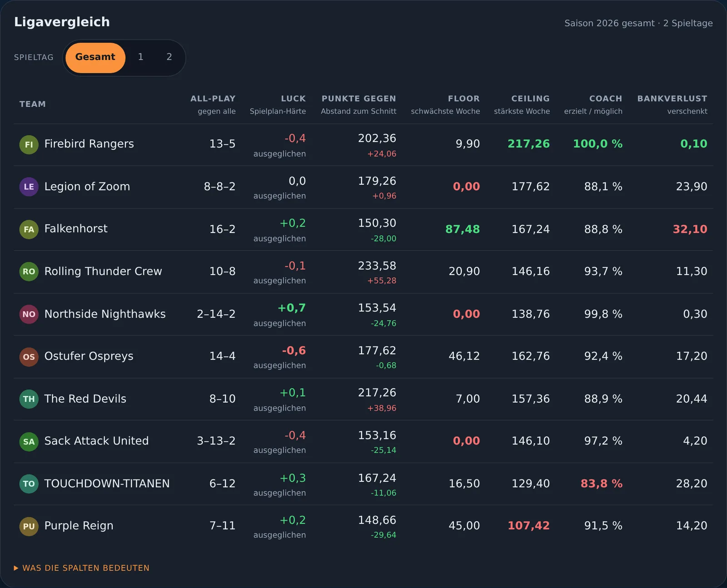Image resolution: width=727 pixels, height=588 pixels.
Task: Open the Sack Attack United team name
Action: pos(96,441)
